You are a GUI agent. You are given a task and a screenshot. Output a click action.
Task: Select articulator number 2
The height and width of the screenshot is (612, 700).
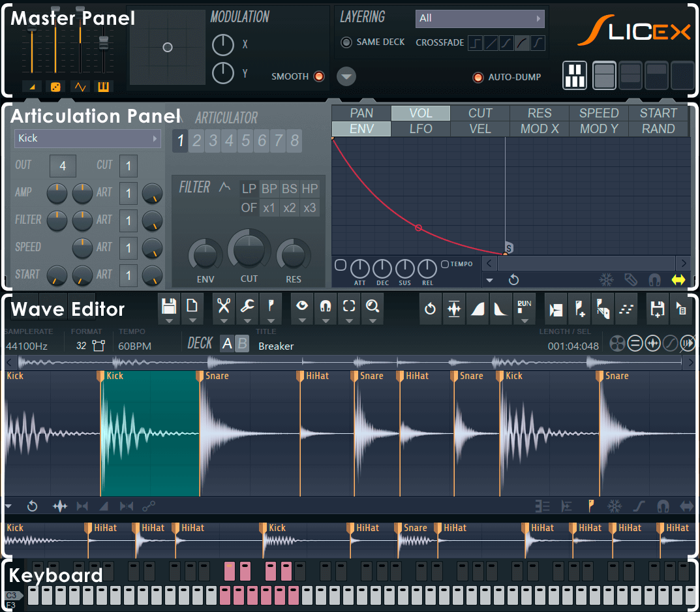point(196,141)
